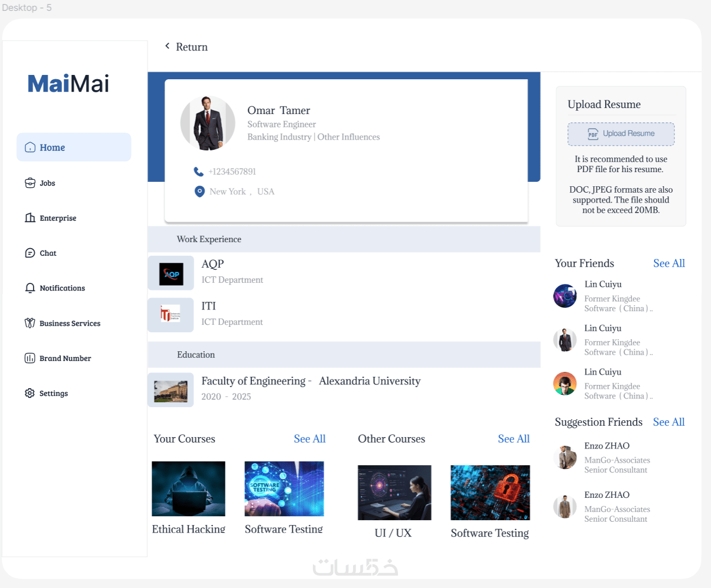Image resolution: width=711 pixels, height=588 pixels.
Task: Click the phone number +1234567891
Action: tap(232, 172)
